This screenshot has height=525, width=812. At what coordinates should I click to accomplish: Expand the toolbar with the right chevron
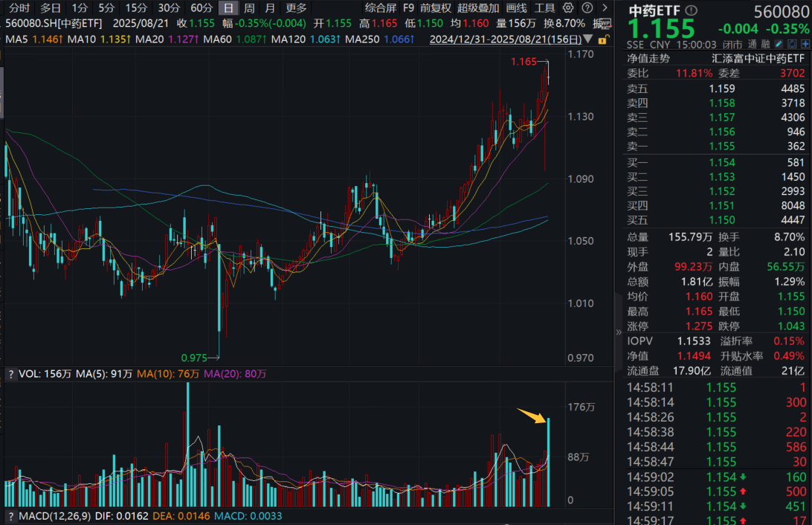pyautogui.click(x=605, y=8)
